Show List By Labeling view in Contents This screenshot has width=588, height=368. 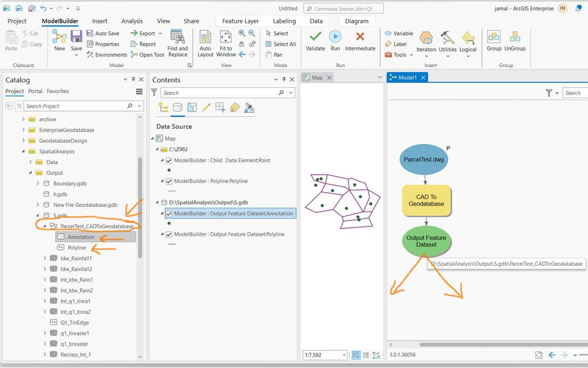235,108
